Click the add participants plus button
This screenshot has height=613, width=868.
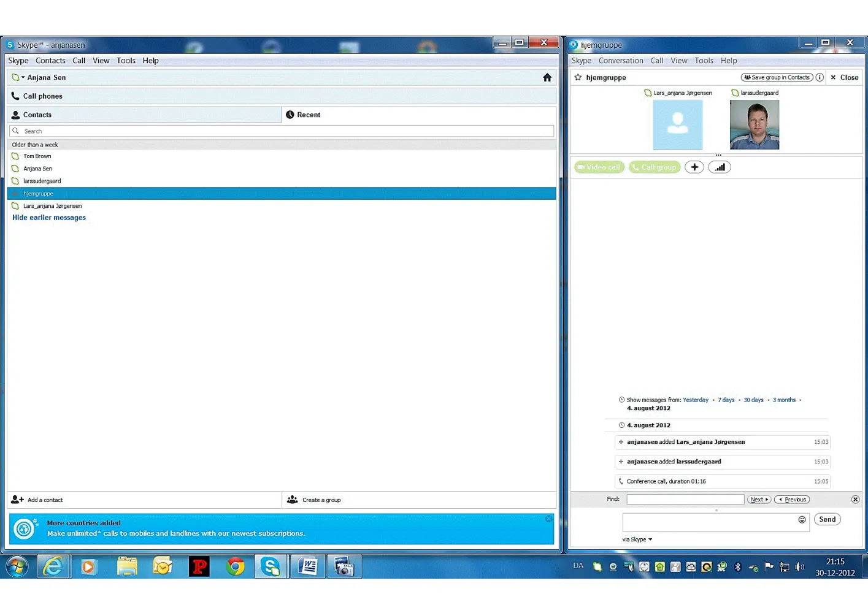coord(694,167)
